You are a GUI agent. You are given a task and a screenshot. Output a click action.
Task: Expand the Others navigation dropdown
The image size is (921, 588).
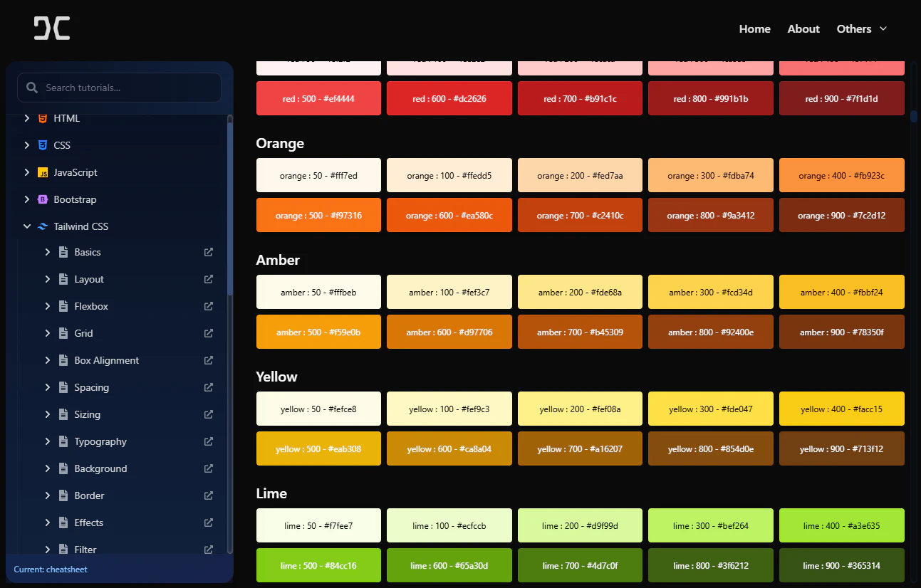tap(862, 28)
